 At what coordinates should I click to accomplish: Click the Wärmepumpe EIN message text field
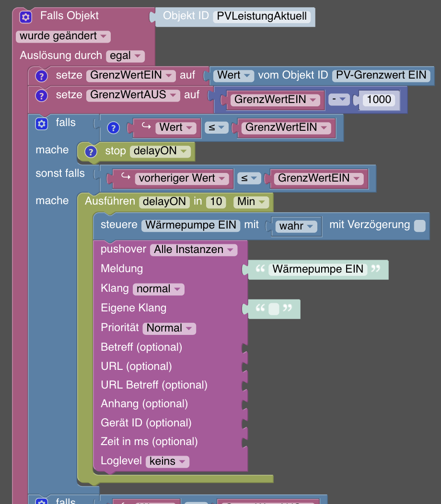point(318,269)
